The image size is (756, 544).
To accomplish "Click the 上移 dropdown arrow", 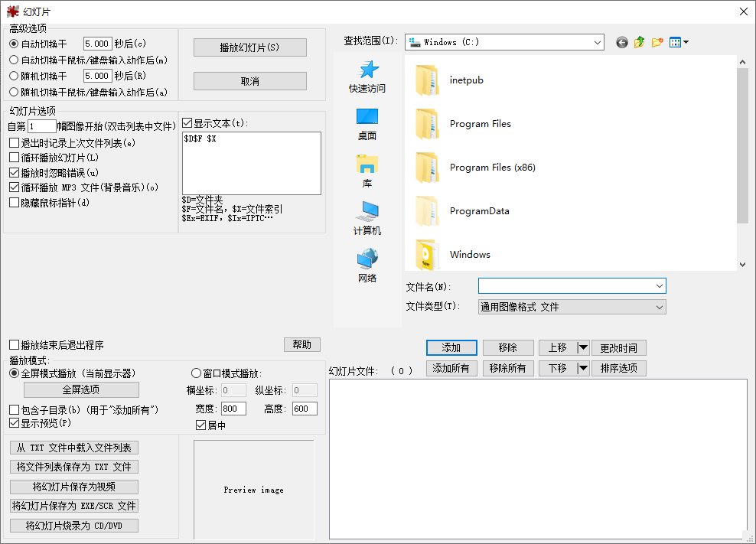I will tap(583, 348).
